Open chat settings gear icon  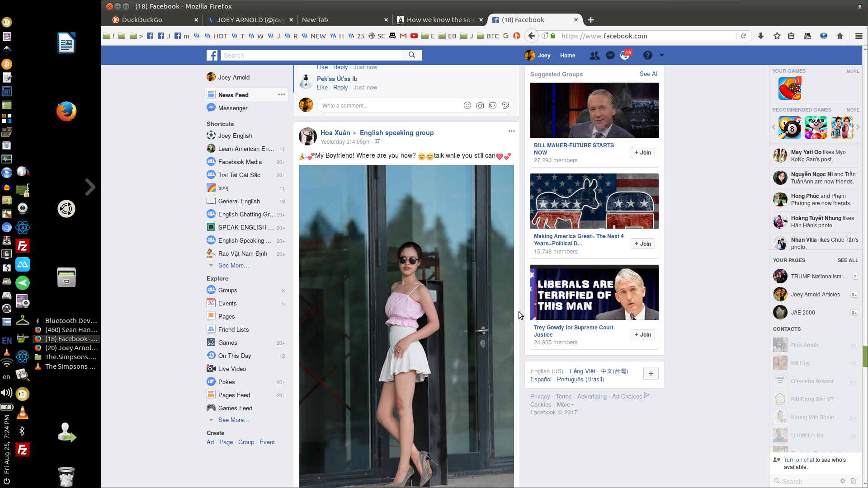tap(843, 481)
